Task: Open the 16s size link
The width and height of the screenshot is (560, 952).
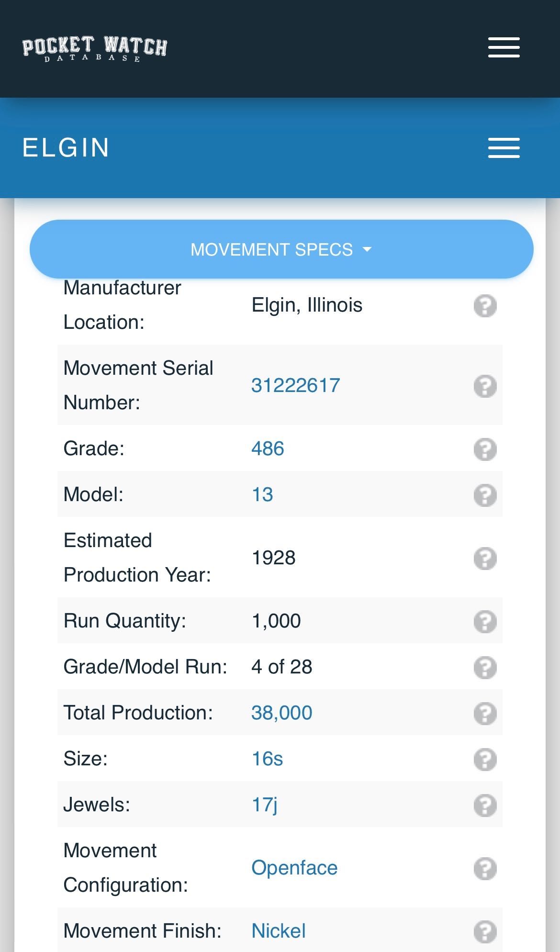Action: coord(267,759)
